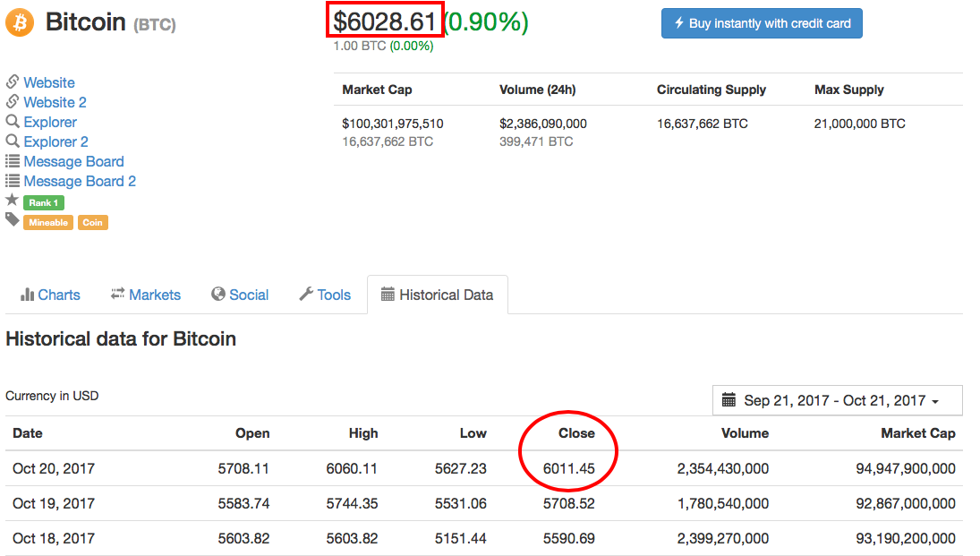Click the list icon beside Message Board
This screenshot has width=980, height=556.
12,161
